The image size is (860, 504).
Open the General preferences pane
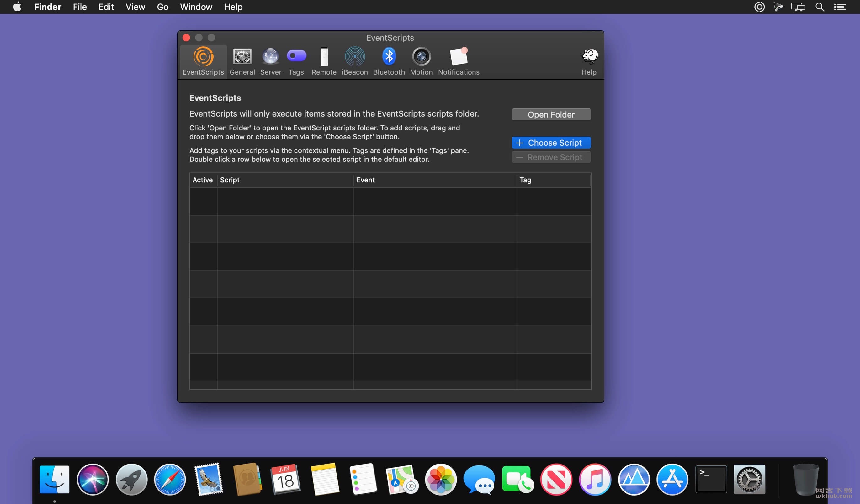point(242,61)
